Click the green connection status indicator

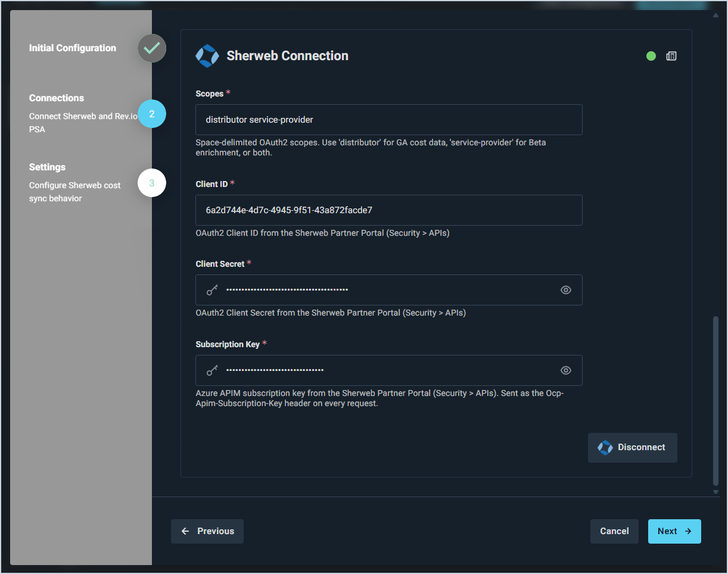click(651, 56)
